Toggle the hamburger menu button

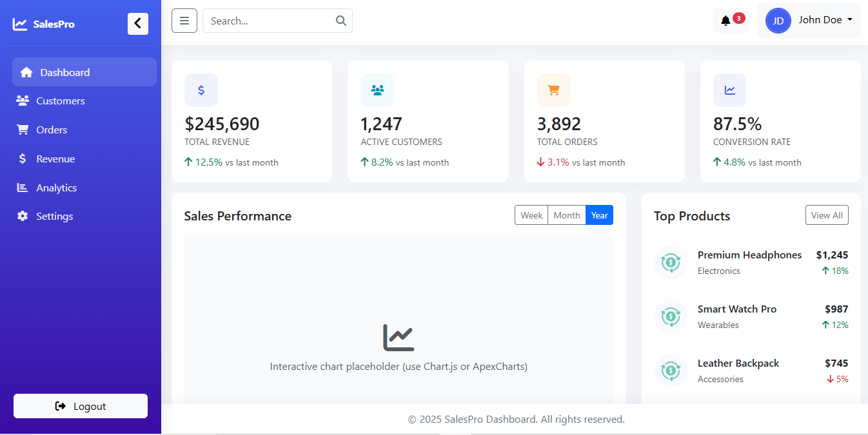tap(184, 21)
